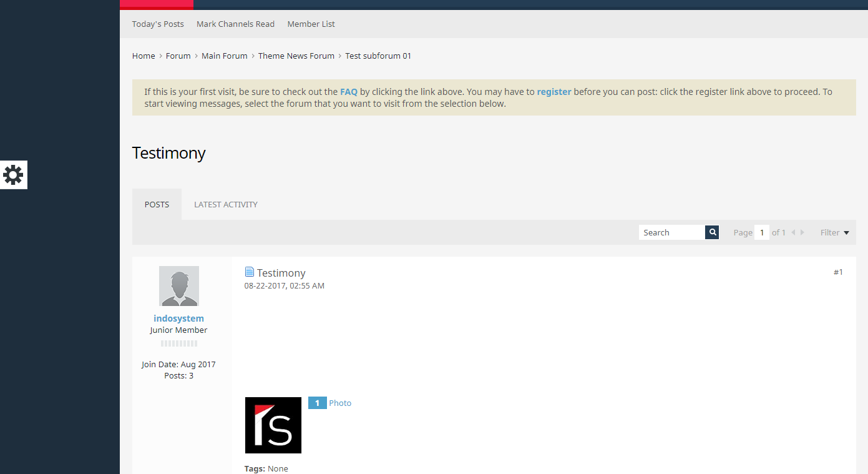Click the Posts: 3 text
This screenshot has height=474, width=868.
pos(178,376)
